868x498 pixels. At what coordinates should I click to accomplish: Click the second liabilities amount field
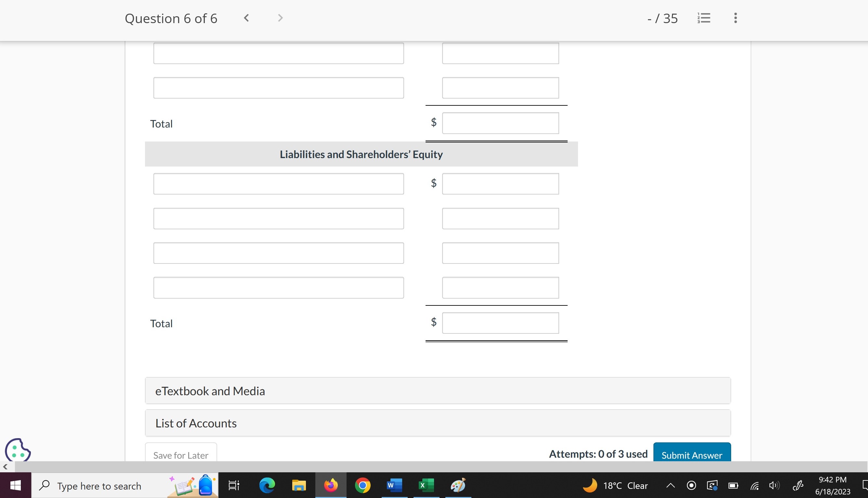click(499, 218)
